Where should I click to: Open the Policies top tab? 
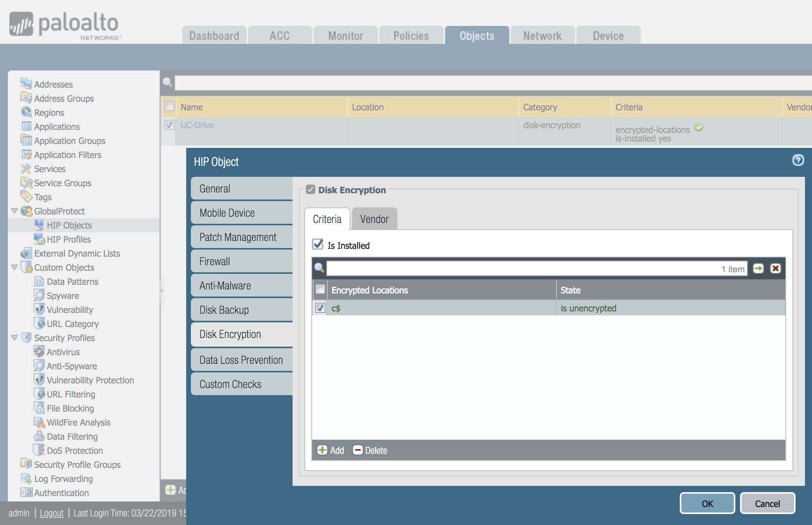(x=411, y=36)
